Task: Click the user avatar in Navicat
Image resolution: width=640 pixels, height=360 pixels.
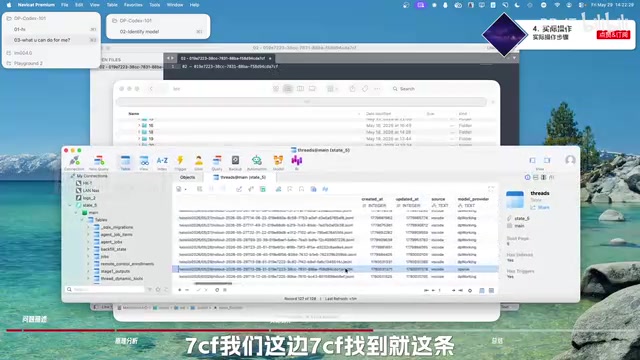Action: [x=570, y=160]
